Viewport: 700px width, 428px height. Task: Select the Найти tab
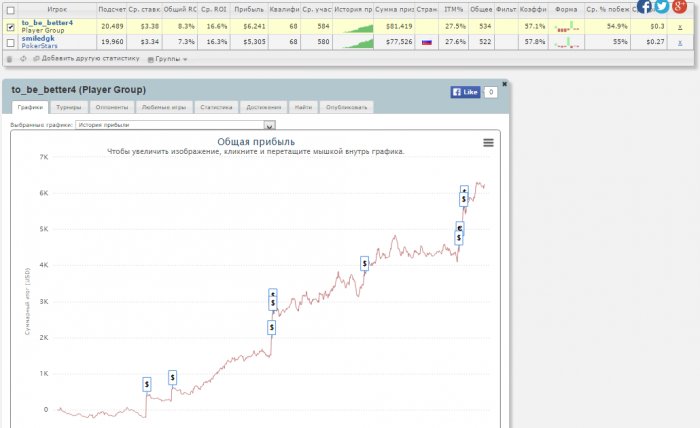303,107
